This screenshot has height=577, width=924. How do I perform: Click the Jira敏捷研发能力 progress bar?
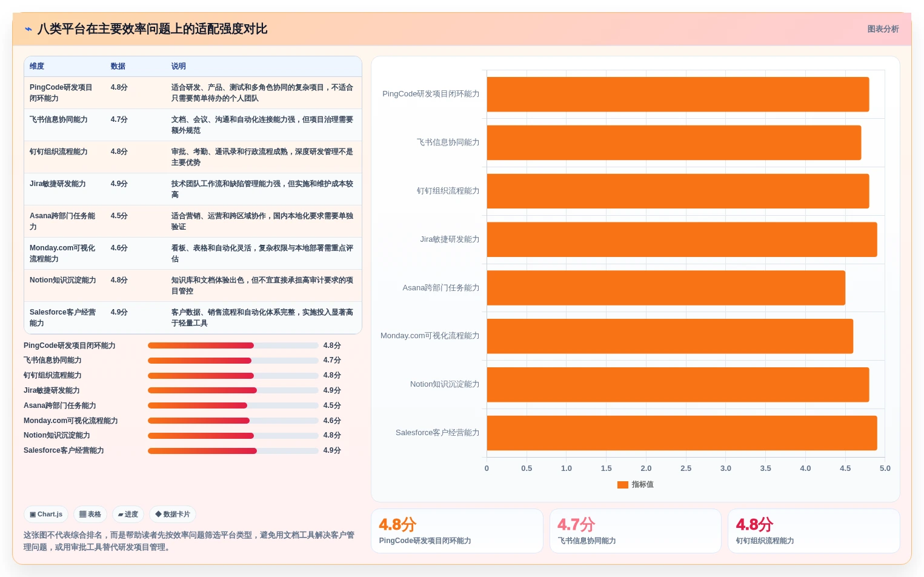pos(233,390)
